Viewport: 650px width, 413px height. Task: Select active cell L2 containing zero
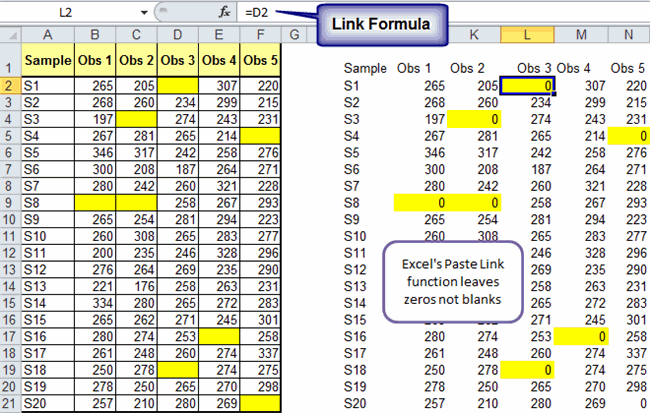[529, 86]
